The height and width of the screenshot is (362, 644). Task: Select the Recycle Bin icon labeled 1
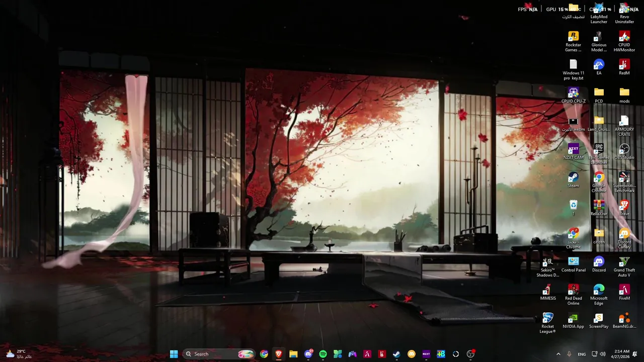tap(573, 208)
